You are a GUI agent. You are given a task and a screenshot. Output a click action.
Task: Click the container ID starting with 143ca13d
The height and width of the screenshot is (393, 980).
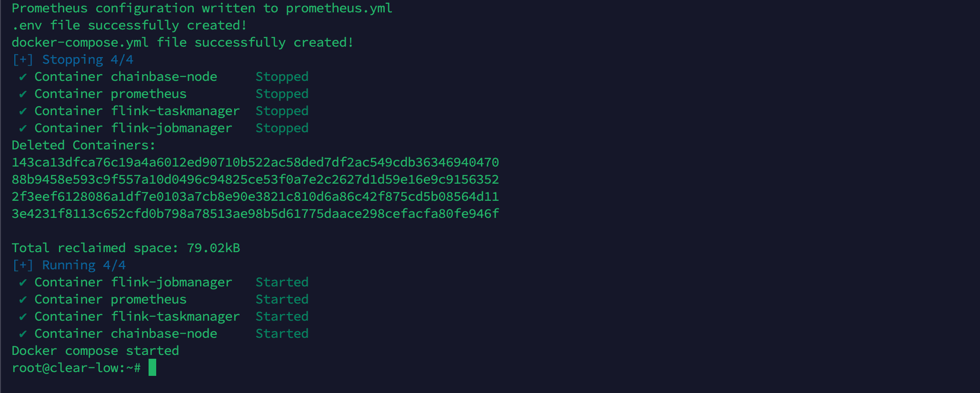coord(255,162)
